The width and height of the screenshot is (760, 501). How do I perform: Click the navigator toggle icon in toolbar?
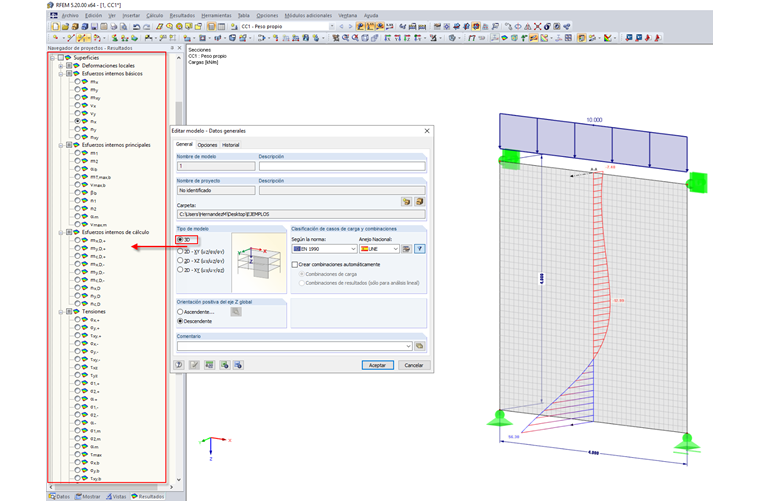click(211, 27)
